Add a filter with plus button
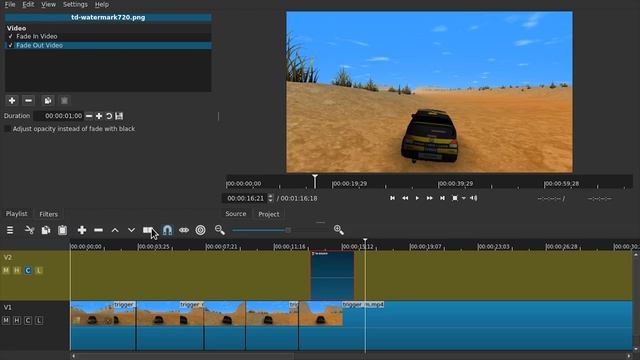This screenshot has width=640, height=360. pos(12,100)
